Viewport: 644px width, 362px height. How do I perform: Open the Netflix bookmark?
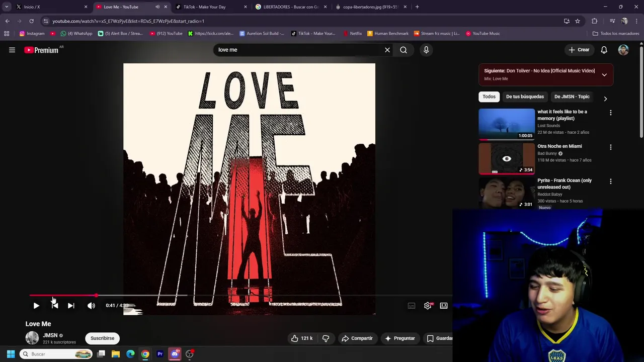click(x=352, y=34)
